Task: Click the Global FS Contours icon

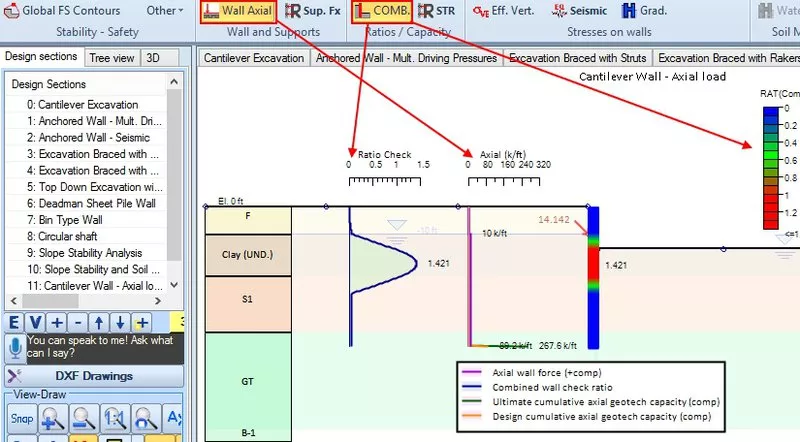Action: [11, 11]
